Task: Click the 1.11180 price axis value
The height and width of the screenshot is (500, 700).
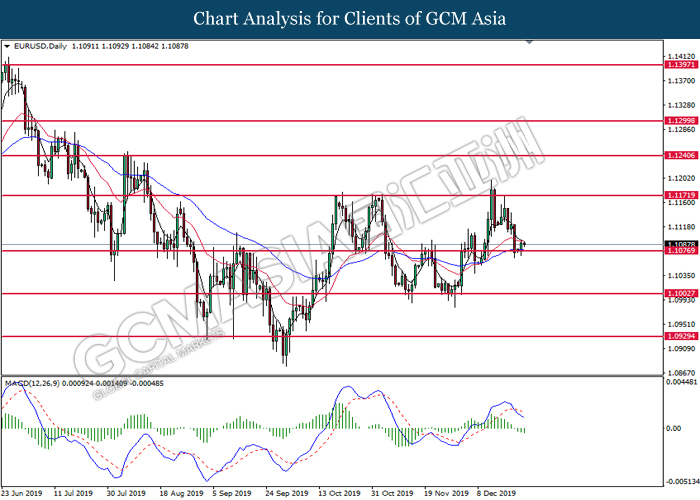Action: (681, 227)
